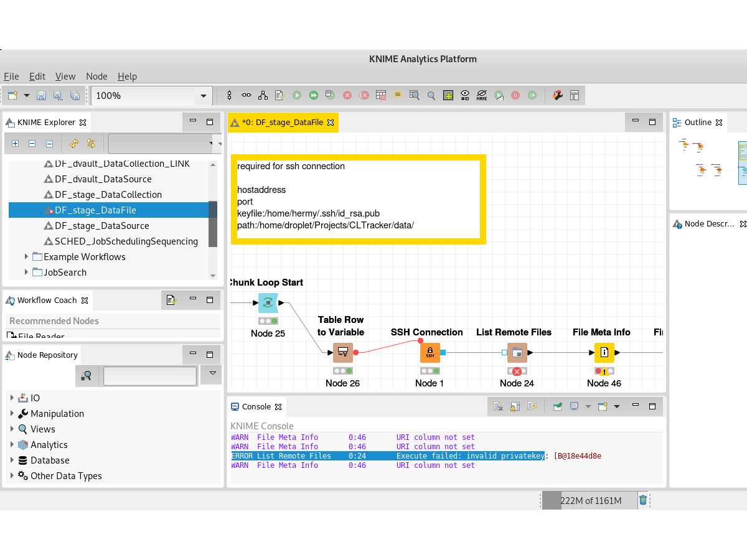The height and width of the screenshot is (560, 747).
Task: Click the green Execute all nodes button
Action: tap(314, 95)
